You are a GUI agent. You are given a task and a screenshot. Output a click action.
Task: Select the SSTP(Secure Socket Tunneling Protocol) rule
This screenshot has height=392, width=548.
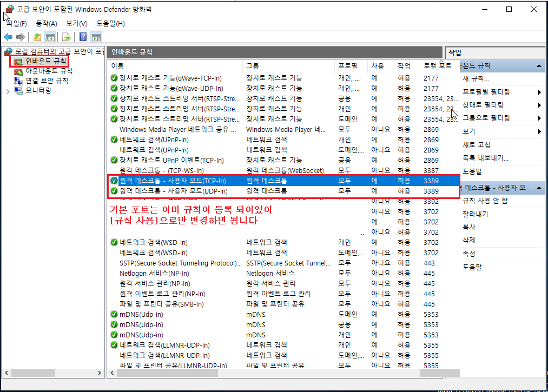(283, 263)
